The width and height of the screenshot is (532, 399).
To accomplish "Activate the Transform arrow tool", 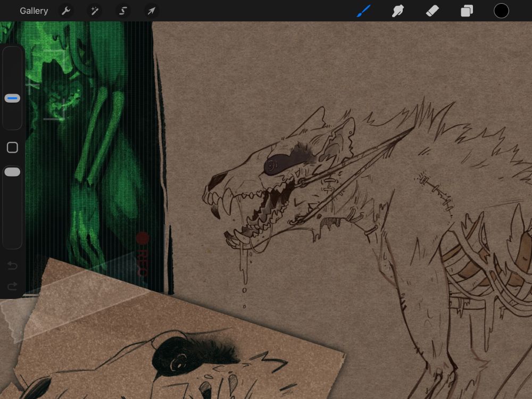I will tap(152, 11).
